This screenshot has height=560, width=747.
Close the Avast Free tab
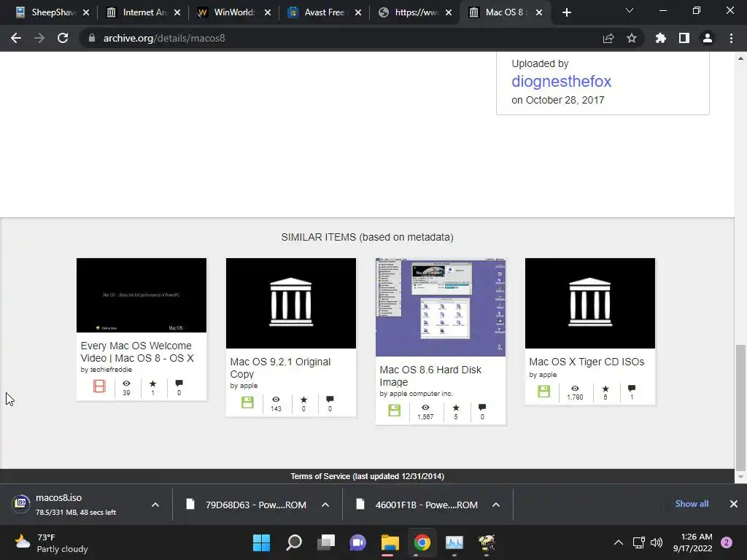(x=358, y=12)
